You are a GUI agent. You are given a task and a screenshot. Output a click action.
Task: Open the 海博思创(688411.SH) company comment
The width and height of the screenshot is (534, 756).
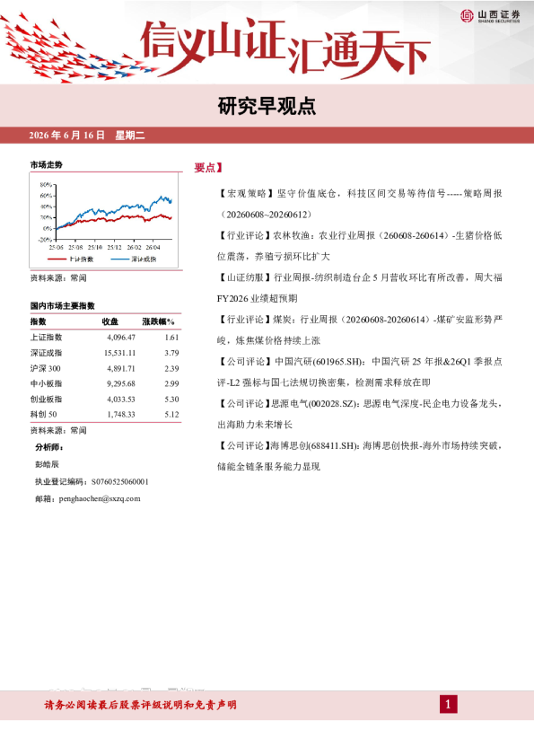[x=360, y=455]
